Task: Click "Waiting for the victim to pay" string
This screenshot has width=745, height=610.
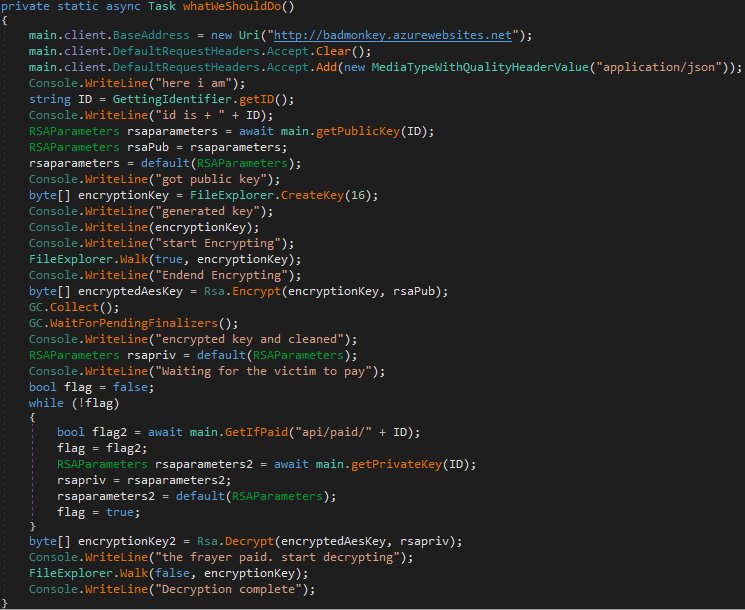Action: click(x=263, y=372)
